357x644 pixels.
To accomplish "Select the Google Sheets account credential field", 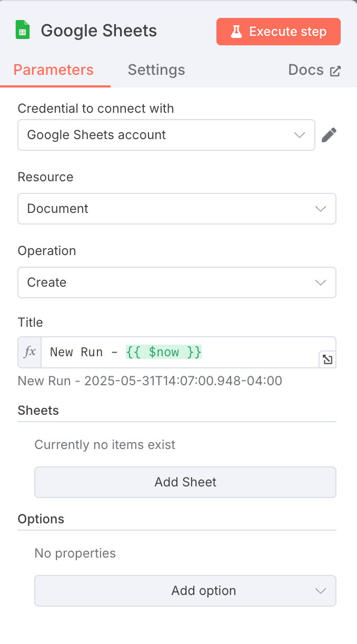I will (166, 135).
